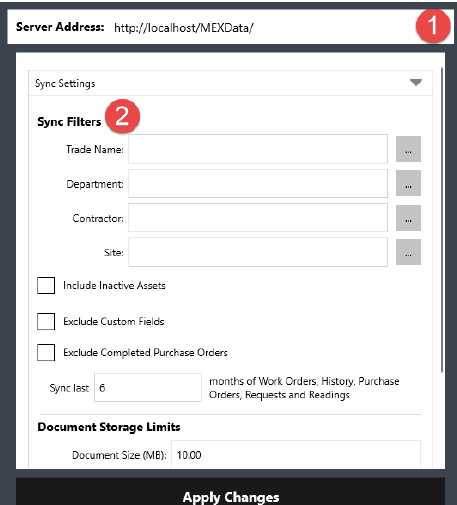Viewport: 457px width, 505px height.
Task: Enable the Exclude Custom Fields checkbox
Action: coord(46,321)
